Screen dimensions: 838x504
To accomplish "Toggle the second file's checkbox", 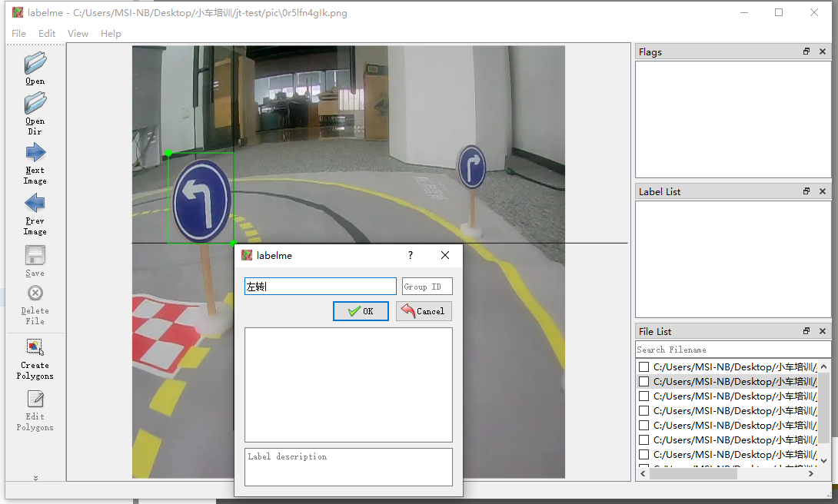I will pos(644,382).
